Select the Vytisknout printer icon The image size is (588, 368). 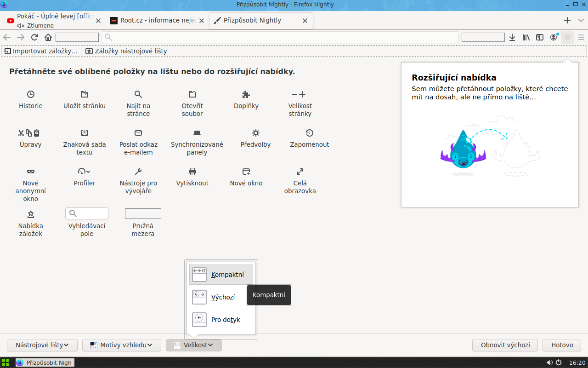[192, 172]
